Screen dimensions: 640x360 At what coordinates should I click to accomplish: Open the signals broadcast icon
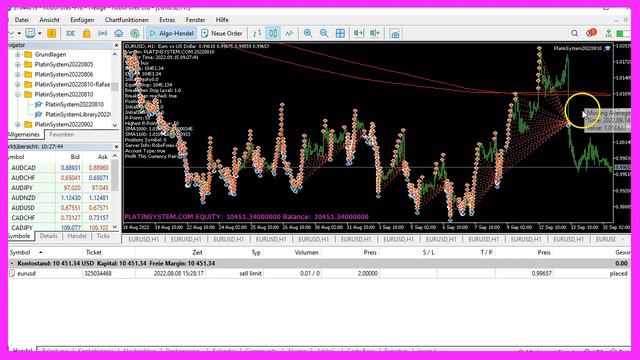[x=102, y=33]
